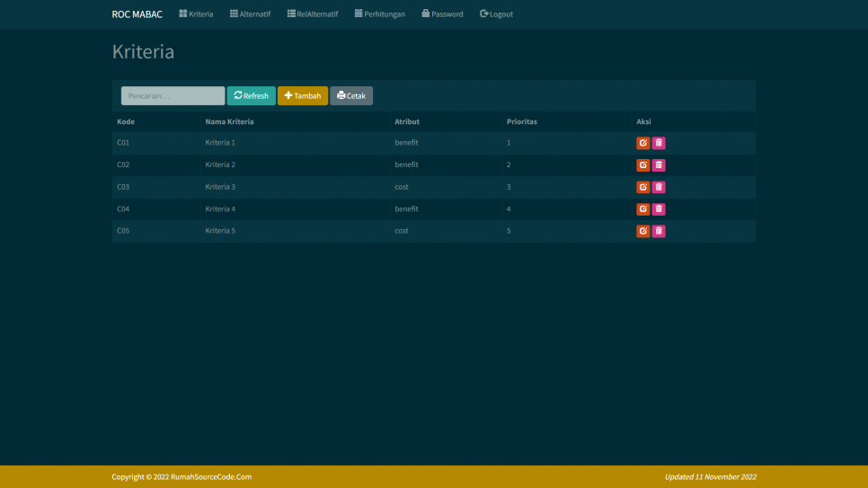The image size is (868, 488).
Task: Open the Kriteria menu in navbar
Action: (196, 14)
